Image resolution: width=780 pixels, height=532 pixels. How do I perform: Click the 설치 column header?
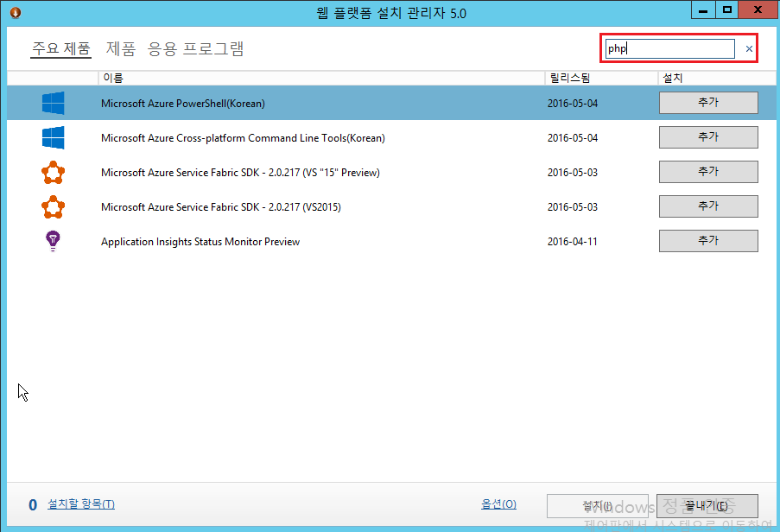click(717, 78)
